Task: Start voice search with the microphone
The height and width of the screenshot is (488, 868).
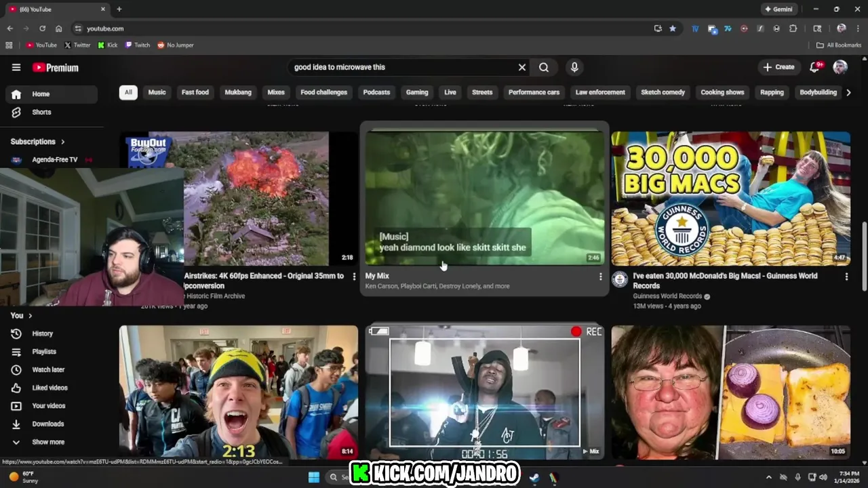Action: (x=574, y=67)
